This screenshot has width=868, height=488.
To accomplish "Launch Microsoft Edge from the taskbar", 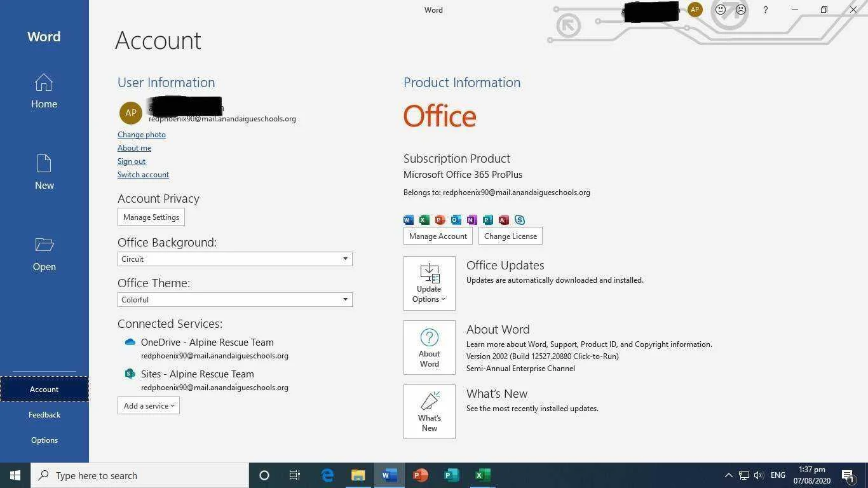I will tap(327, 475).
